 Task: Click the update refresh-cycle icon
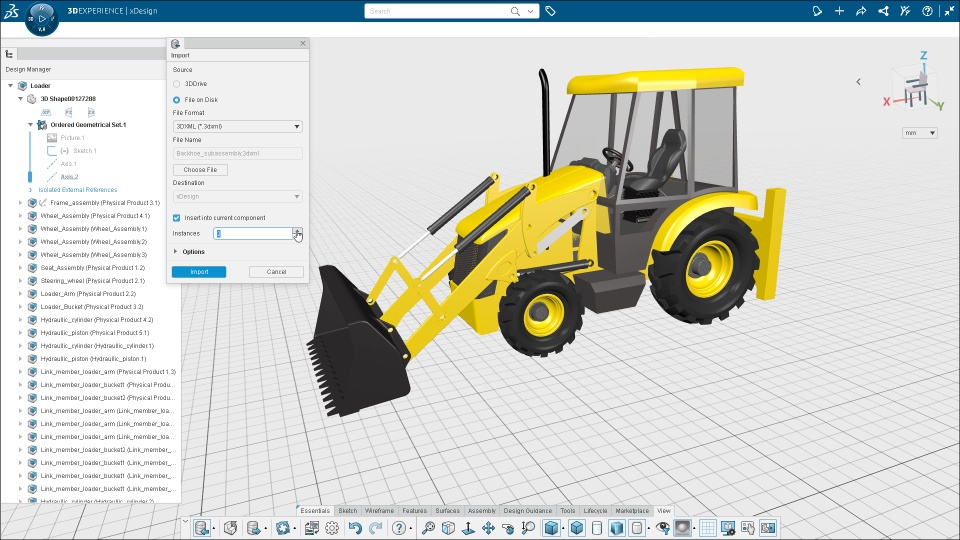282,528
